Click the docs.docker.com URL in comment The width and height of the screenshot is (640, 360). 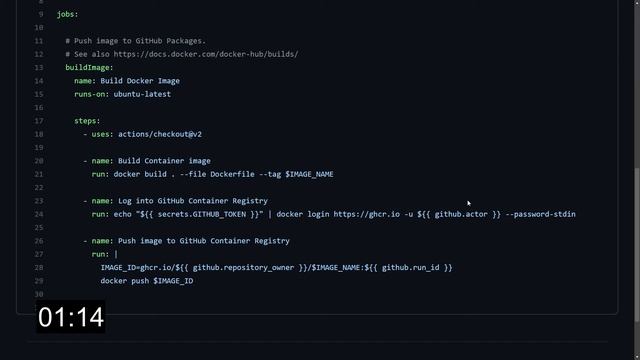coord(206,54)
